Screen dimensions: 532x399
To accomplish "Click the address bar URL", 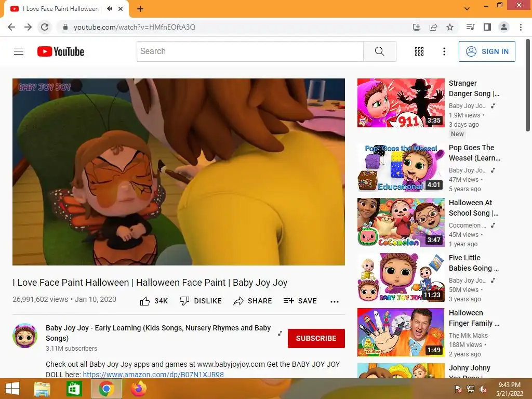I will tap(135, 27).
